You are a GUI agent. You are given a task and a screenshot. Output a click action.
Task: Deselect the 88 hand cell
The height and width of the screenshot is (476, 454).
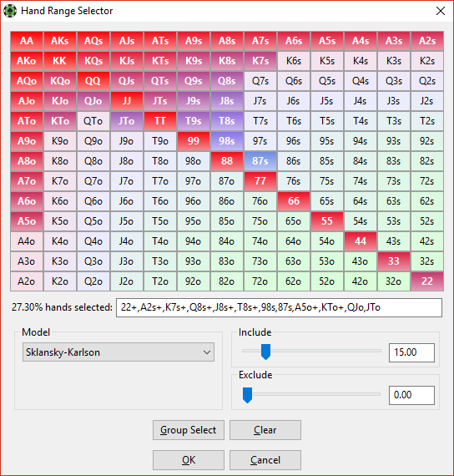pyautogui.click(x=227, y=161)
